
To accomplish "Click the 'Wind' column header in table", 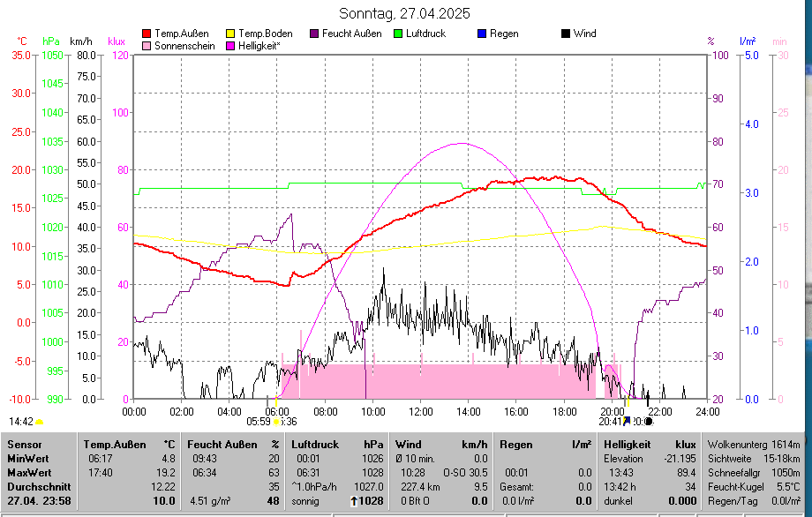I will 408,445.
